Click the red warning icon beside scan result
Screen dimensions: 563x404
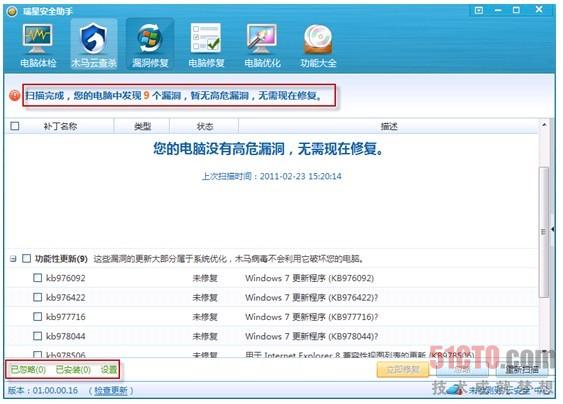click(14, 96)
